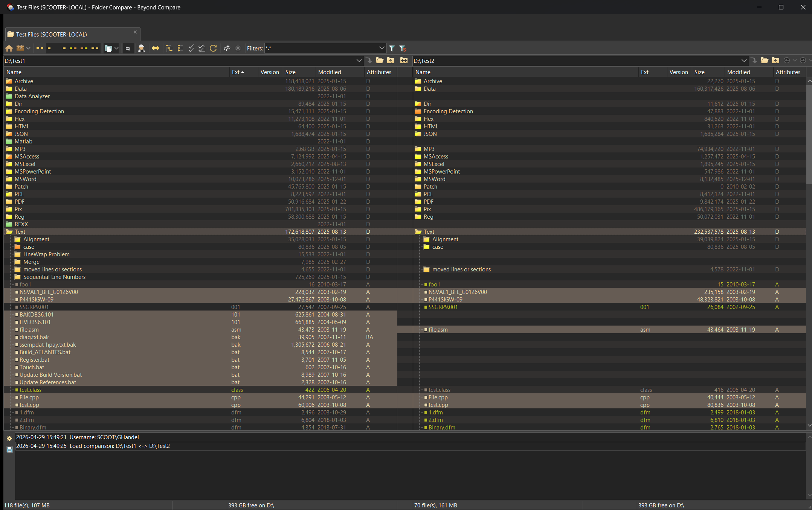
Task: Close the Test Files session tab
Action: [x=135, y=32]
